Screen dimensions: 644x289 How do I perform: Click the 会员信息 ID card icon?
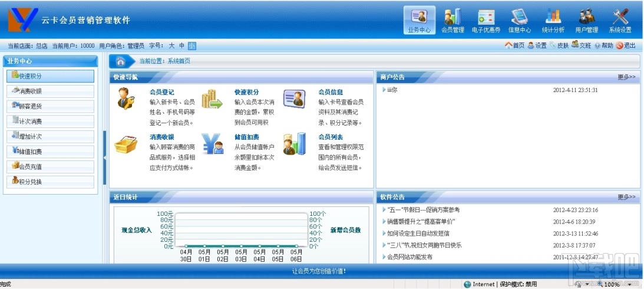coord(295,98)
